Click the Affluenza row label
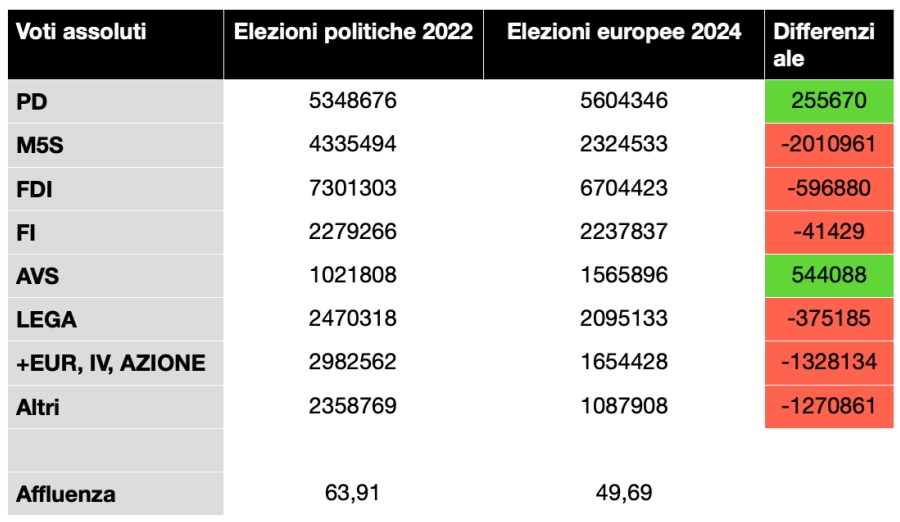This screenshot has height=522, width=900. pyautogui.click(x=66, y=494)
